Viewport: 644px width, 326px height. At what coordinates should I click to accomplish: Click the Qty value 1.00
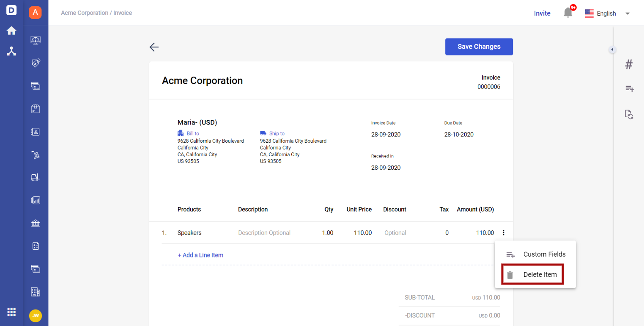[x=327, y=233]
